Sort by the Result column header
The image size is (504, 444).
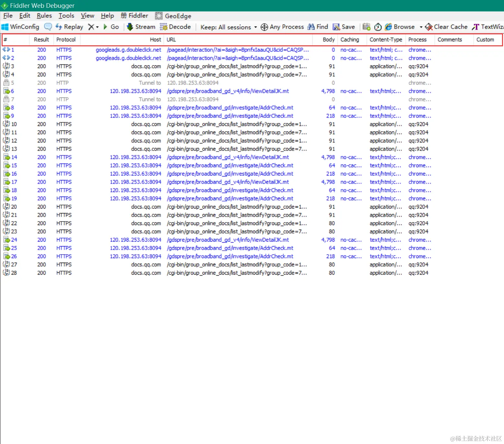coord(41,40)
